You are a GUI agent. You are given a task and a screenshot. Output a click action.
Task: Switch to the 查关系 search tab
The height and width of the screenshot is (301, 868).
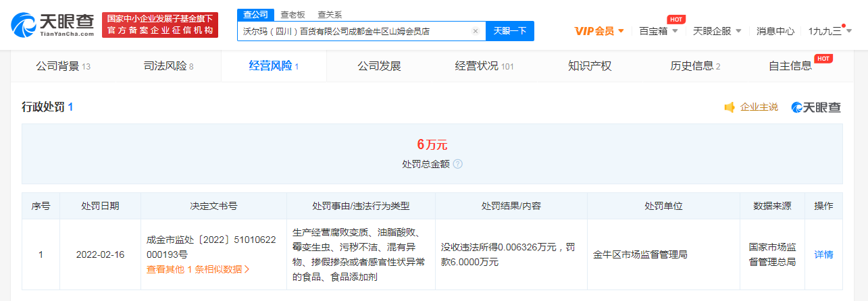[x=329, y=14]
